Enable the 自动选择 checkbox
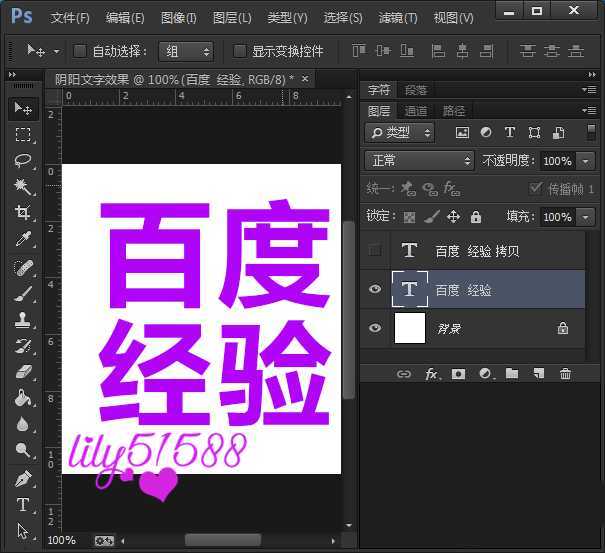 tap(80, 51)
